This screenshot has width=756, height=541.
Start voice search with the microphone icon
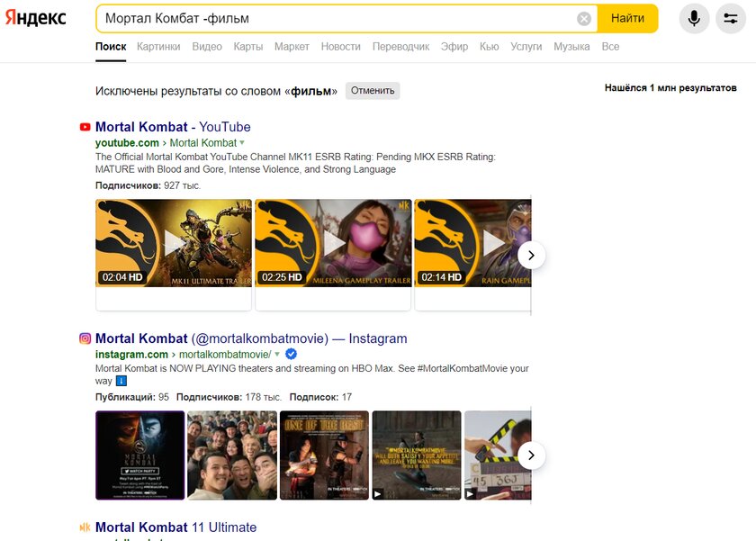point(694,18)
